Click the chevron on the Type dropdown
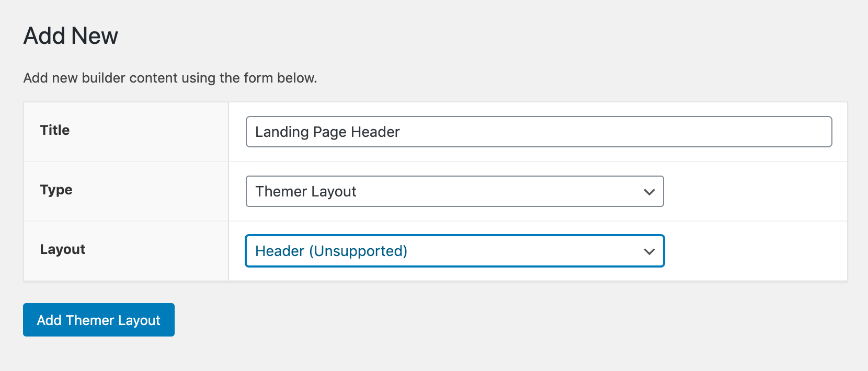This screenshot has height=371, width=868. click(x=649, y=191)
